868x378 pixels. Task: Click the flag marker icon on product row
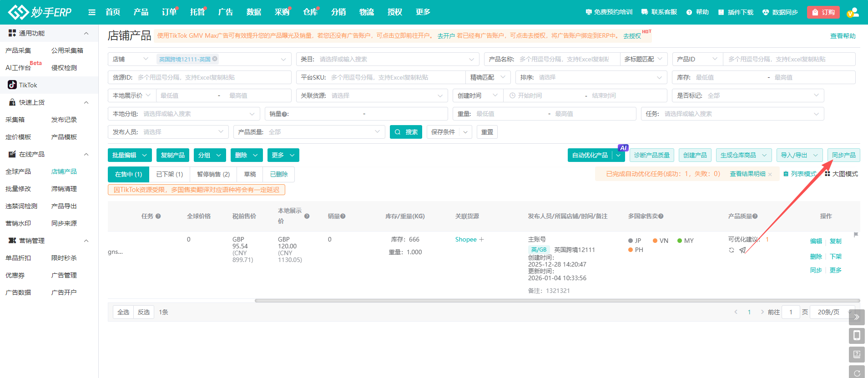[x=856, y=235]
